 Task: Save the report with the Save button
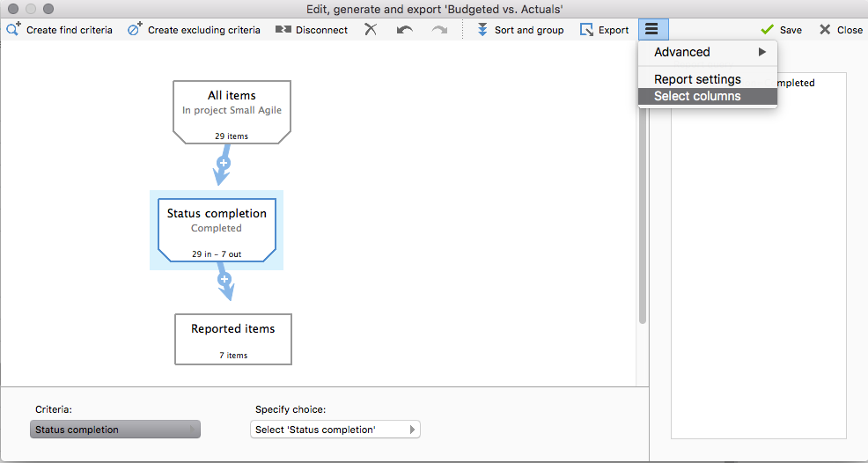point(781,29)
